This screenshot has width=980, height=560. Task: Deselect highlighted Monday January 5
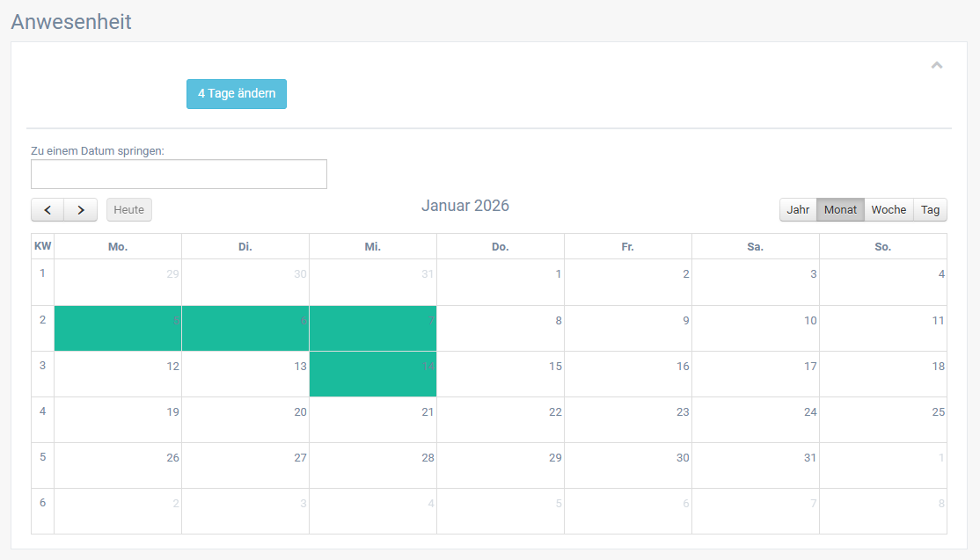[118, 329]
